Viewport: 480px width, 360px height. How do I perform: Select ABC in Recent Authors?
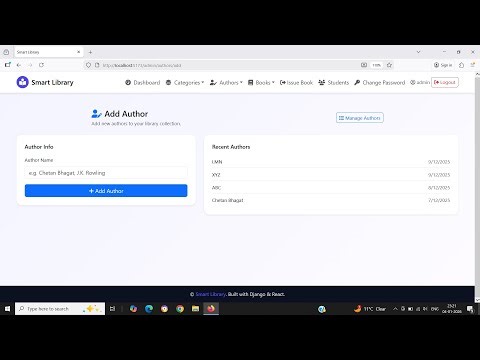[x=216, y=188]
